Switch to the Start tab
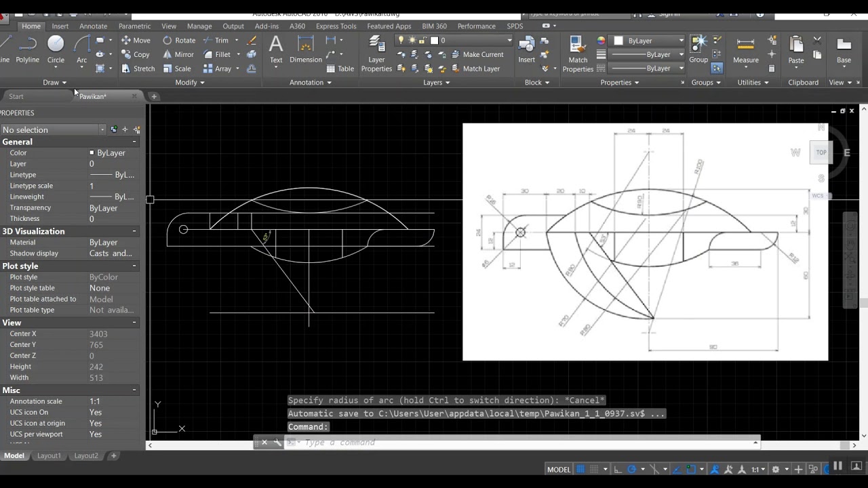Viewport: 868px width, 488px height. (16, 96)
